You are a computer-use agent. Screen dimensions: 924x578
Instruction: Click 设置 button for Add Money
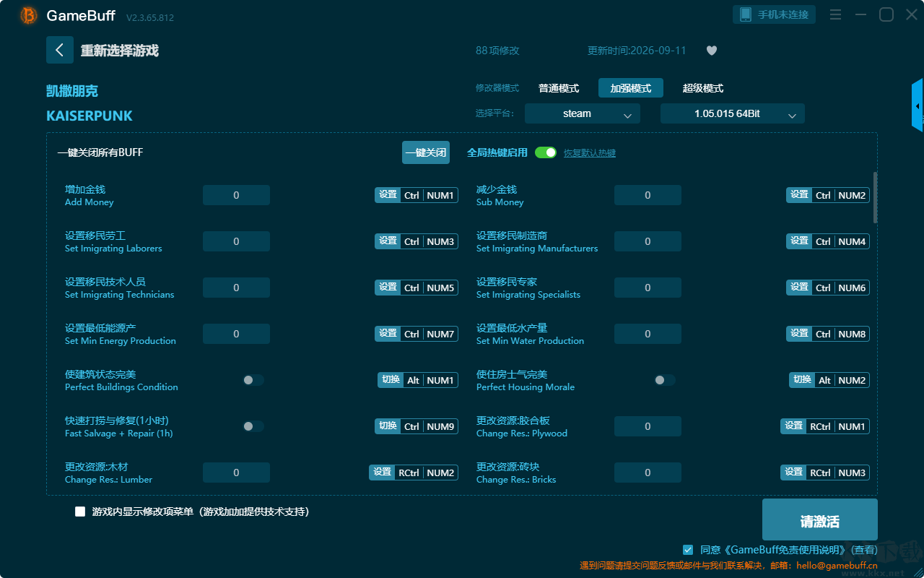click(388, 195)
